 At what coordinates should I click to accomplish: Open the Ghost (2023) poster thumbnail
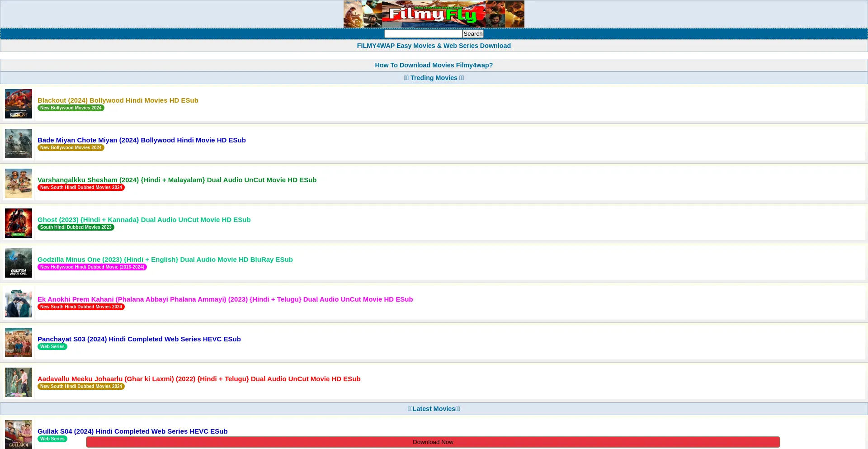click(19, 223)
